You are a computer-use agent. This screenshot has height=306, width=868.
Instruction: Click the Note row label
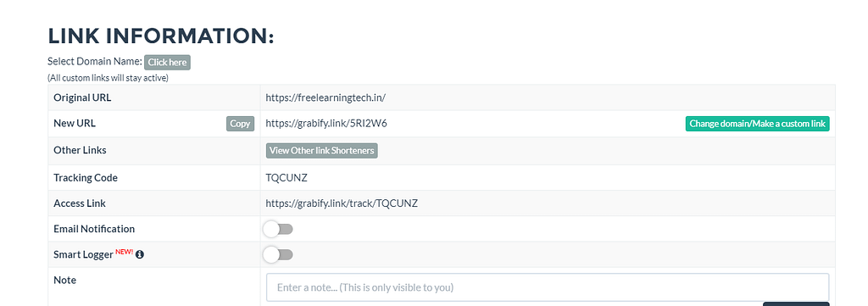(x=64, y=281)
